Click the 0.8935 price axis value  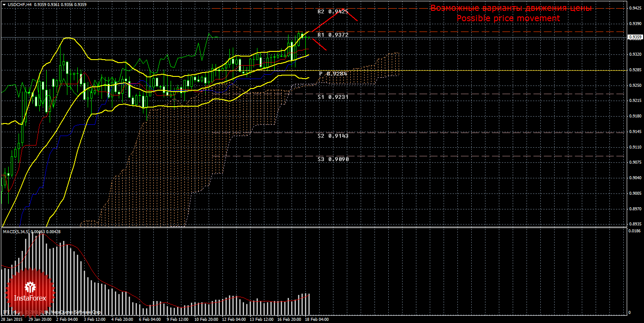coord(635,225)
